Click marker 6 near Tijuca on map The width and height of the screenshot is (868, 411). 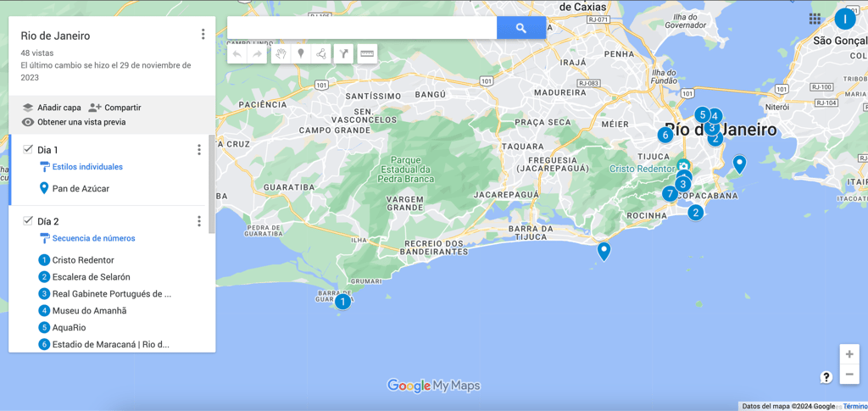coord(665,135)
